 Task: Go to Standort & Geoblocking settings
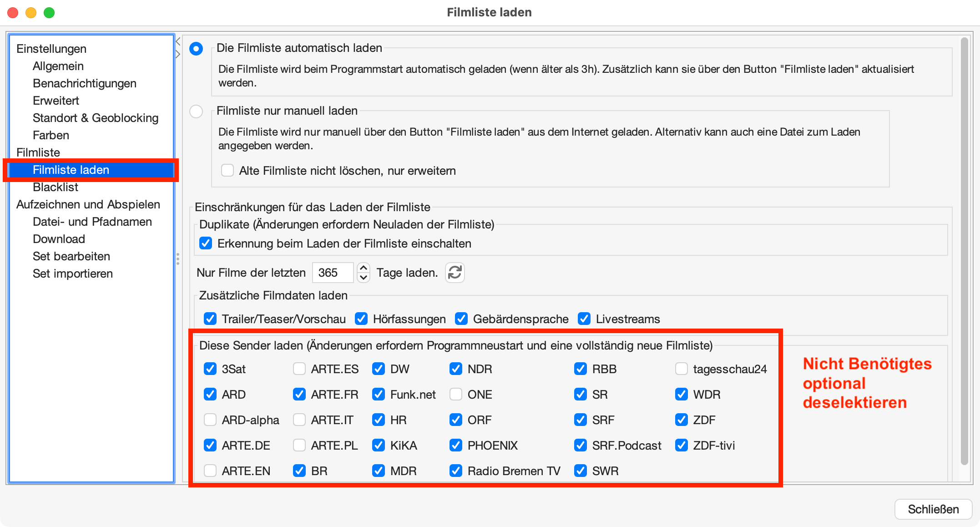[x=96, y=118]
